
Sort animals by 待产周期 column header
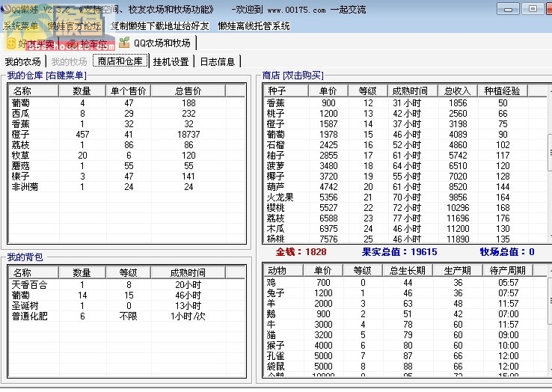pos(508,271)
